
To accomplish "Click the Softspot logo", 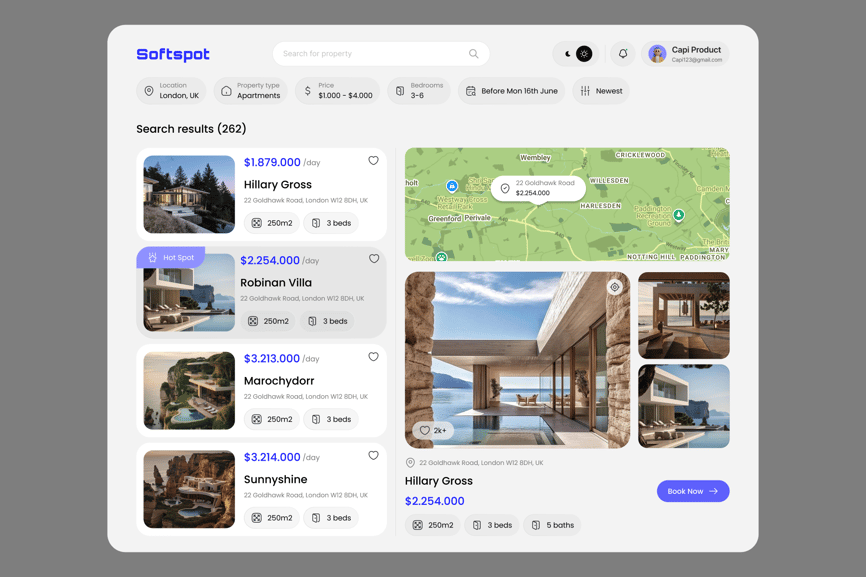I will pos(173,54).
